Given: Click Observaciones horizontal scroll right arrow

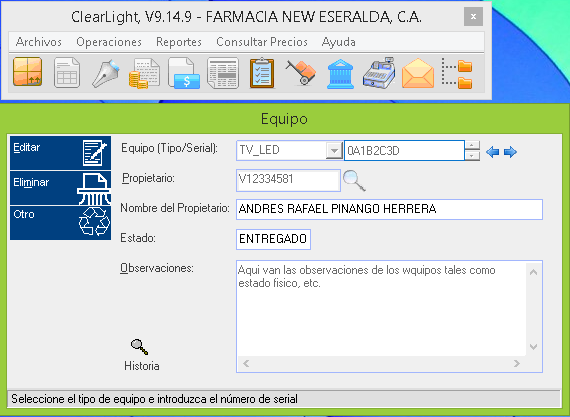Looking at the screenshot, I should click(517, 364).
